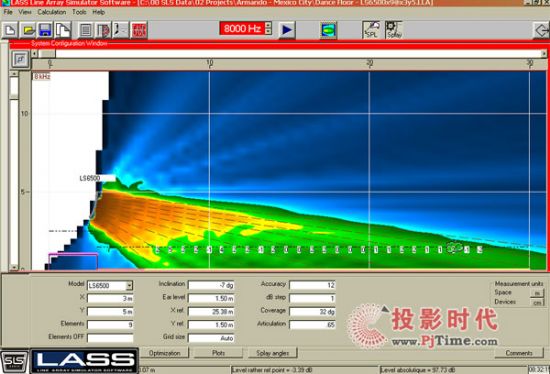Screen dimensions: 550x374
Task: Open the SPL tool icon
Action: coord(371,30)
